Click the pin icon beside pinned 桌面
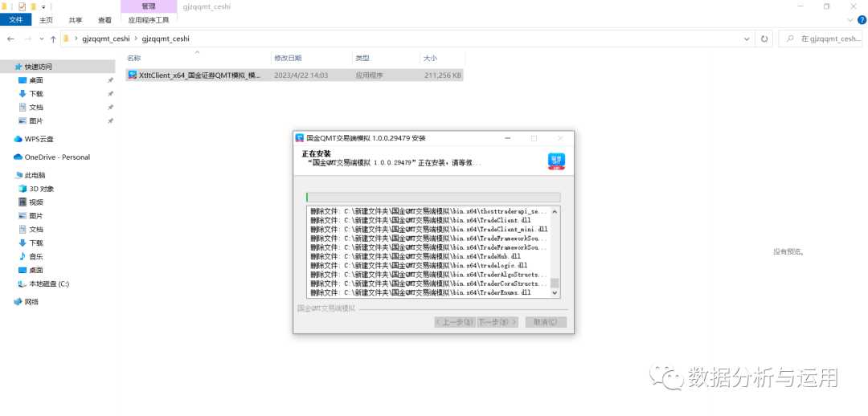The height and width of the screenshot is (416, 868). tap(110, 80)
